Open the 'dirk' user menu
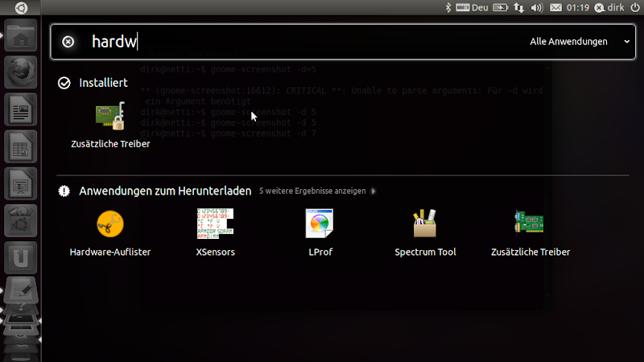Screen dimensions: 644x362 coord(609,7)
